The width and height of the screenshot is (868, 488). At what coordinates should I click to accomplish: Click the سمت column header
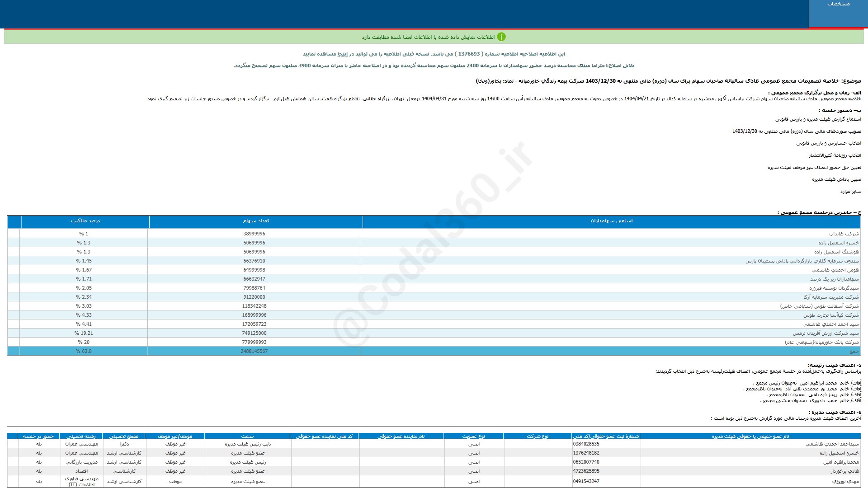pos(247,436)
